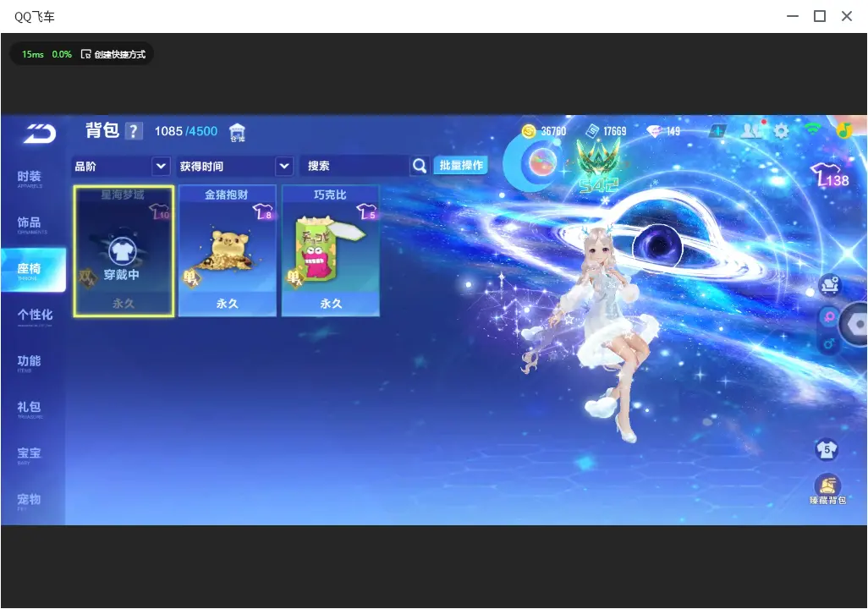Screen dimensions: 868x609
Task: Select the 星海梦域 seat card
Action: point(124,251)
